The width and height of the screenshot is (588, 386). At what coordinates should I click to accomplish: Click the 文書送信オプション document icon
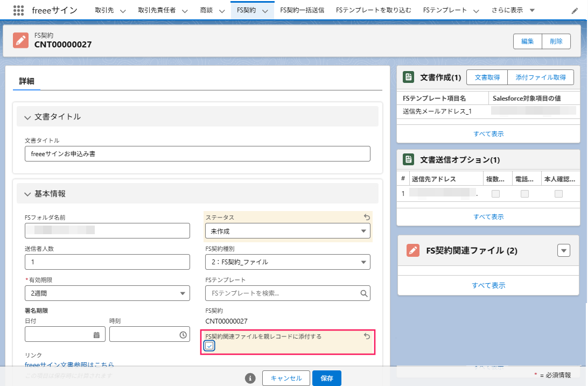point(408,159)
